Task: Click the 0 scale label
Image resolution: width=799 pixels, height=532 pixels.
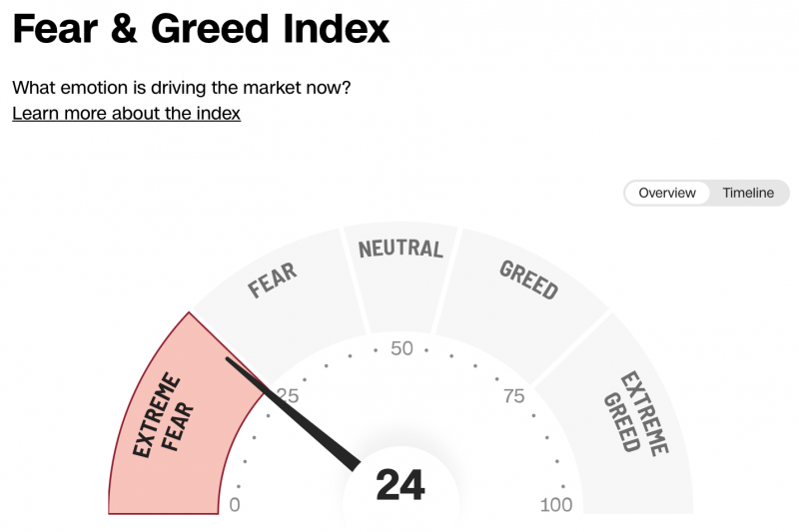Action: pyautogui.click(x=235, y=505)
